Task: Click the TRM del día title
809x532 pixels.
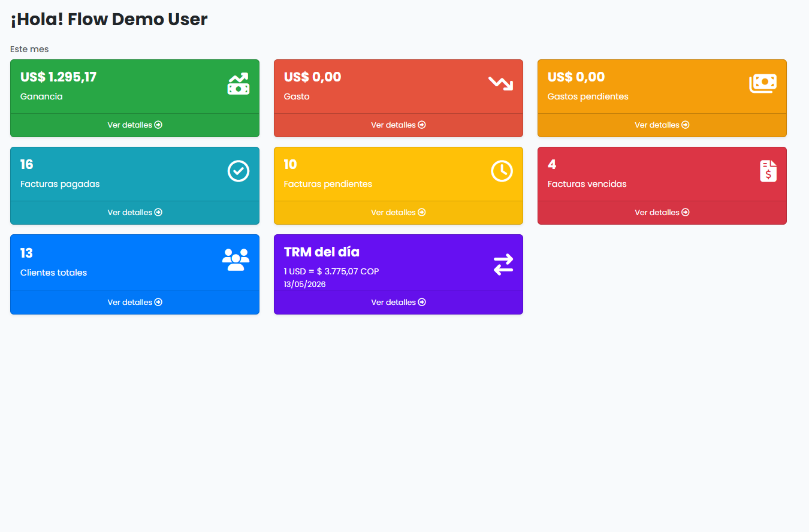Action: point(322,252)
